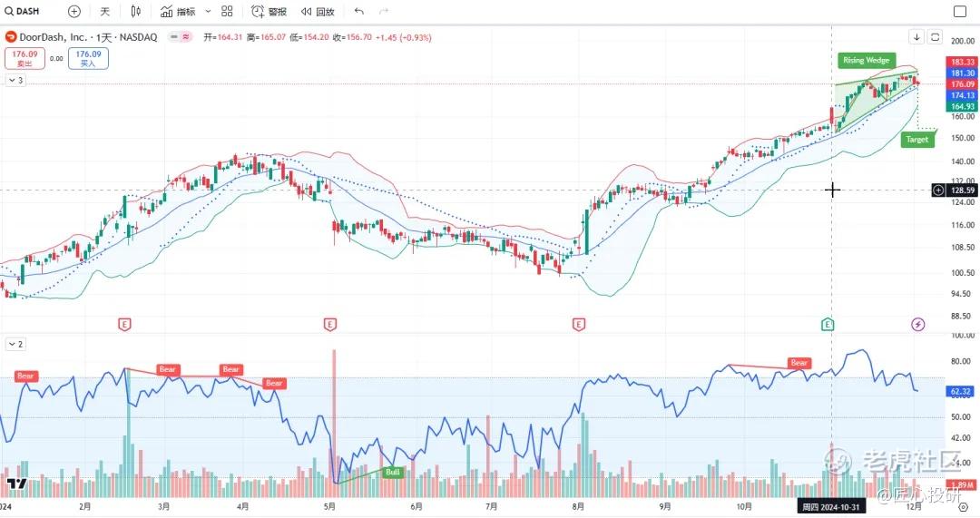This screenshot has width=980, height=518.
Task: Expand the indicators favorites dropdown arrow
Action: pos(208,11)
